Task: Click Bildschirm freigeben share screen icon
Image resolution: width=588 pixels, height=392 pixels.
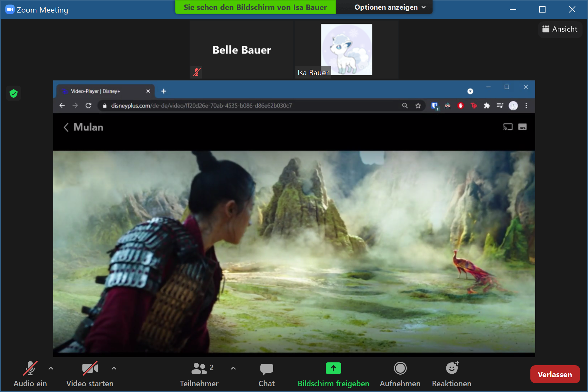Action: 333,369
